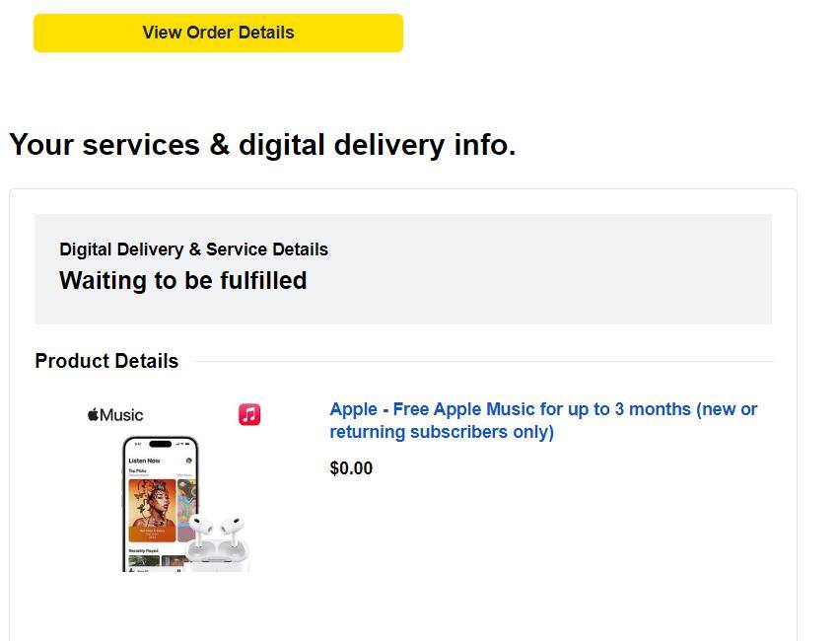Select the Product Details section header
Screen dimensions: 840x641
[x=106, y=361]
